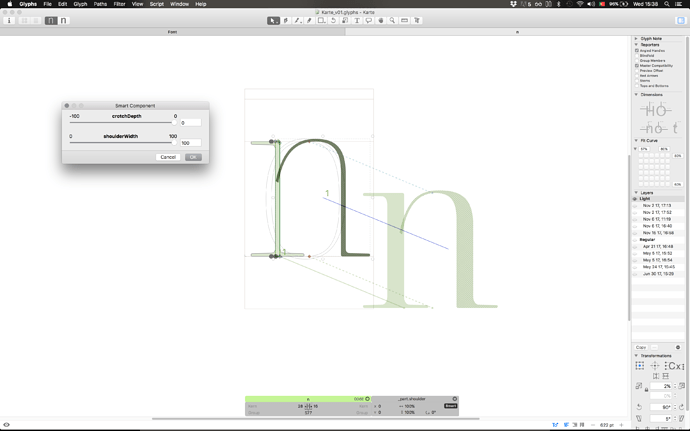690x431 pixels.
Task: Open the Glyph menu
Action: (80, 4)
